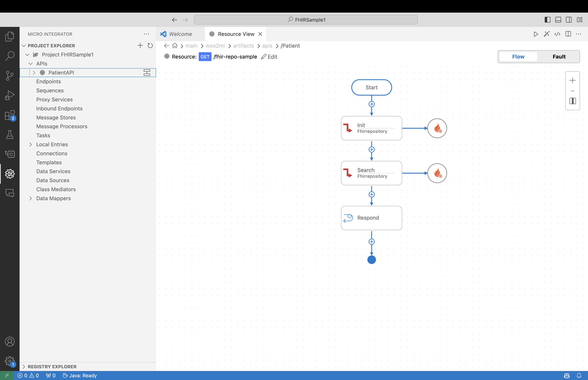Open the Search Fhirrepository connection icon

point(437,173)
